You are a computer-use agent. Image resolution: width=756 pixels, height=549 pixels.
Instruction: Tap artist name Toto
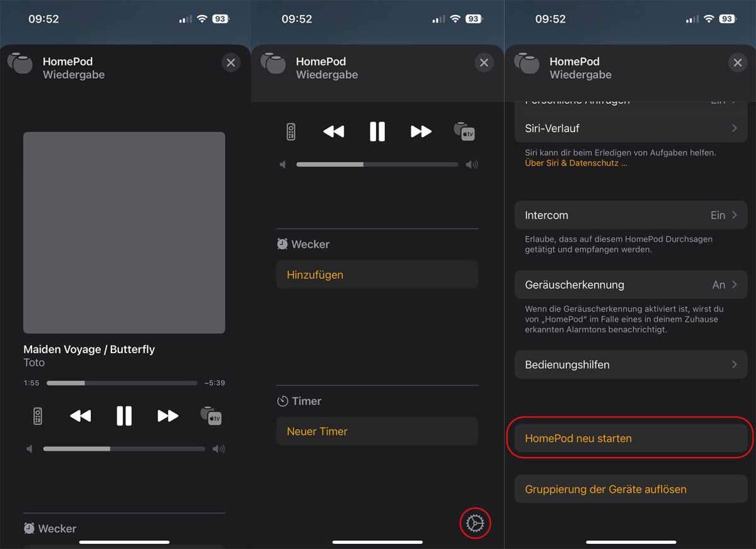(34, 363)
